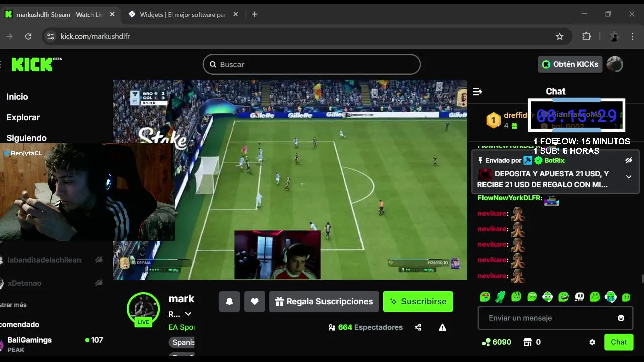The image size is (644, 362).
Task: Click the address bar URL kick.com/markushdlfr
Action: point(95,36)
